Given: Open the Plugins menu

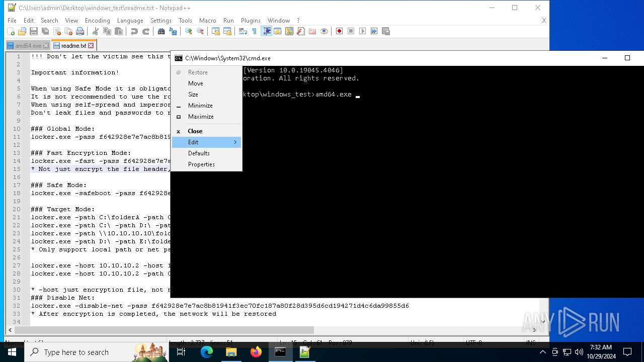Looking at the screenshot, I should (251, 21).
